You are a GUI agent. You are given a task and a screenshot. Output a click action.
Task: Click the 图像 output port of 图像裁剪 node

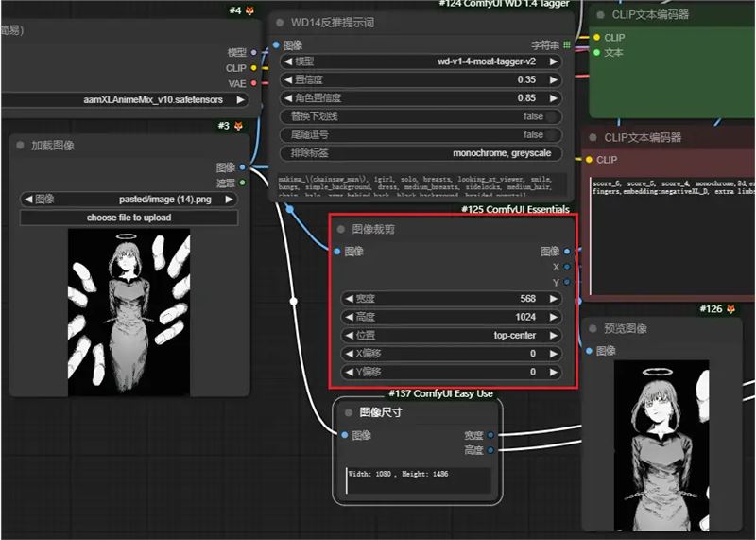567,251
